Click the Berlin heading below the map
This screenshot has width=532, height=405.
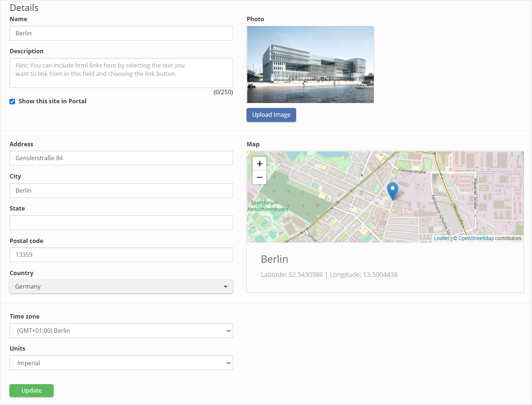click(x=275, y=259)
